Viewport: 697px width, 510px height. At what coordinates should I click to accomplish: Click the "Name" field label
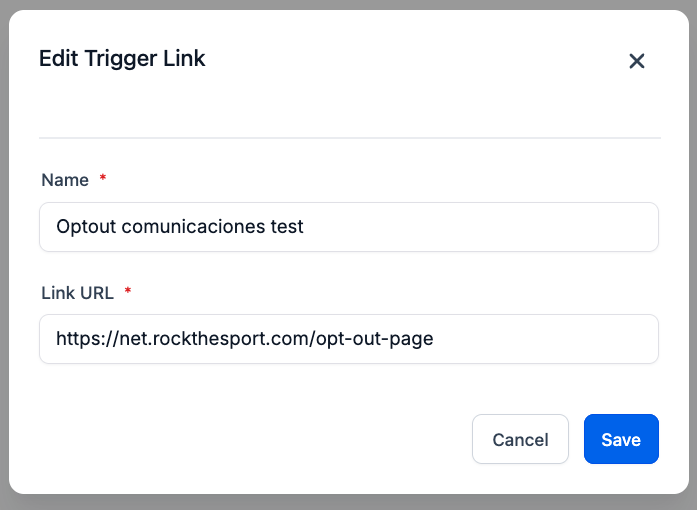pos(65,180)
